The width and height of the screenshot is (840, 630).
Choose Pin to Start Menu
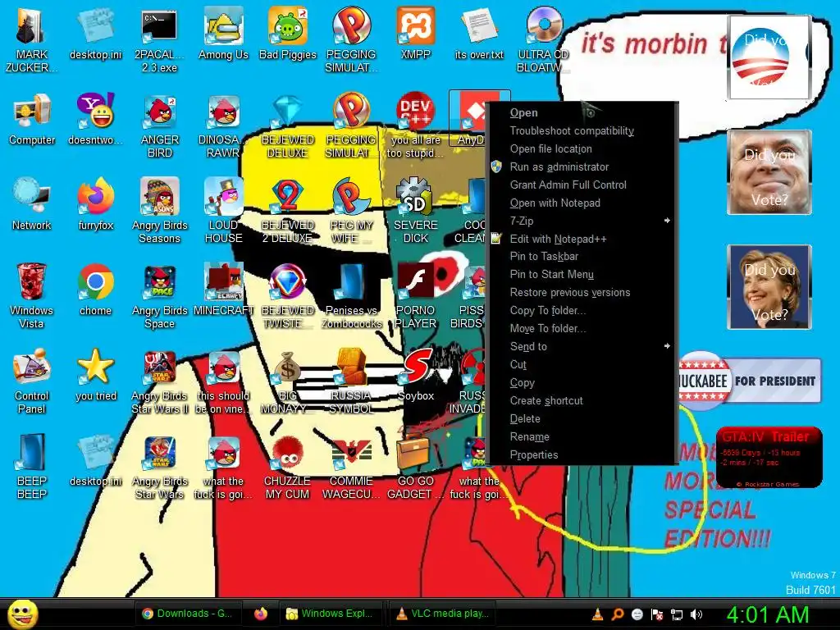pos(582,274)
